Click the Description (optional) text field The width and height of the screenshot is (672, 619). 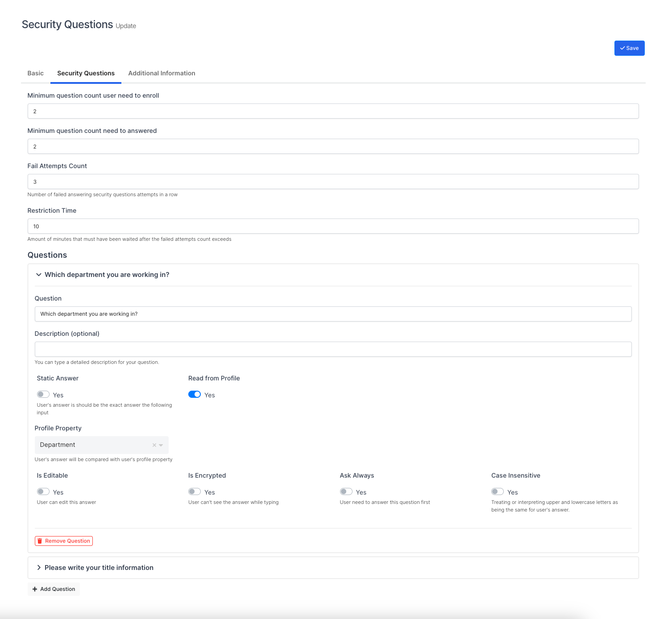pos(333,349)
